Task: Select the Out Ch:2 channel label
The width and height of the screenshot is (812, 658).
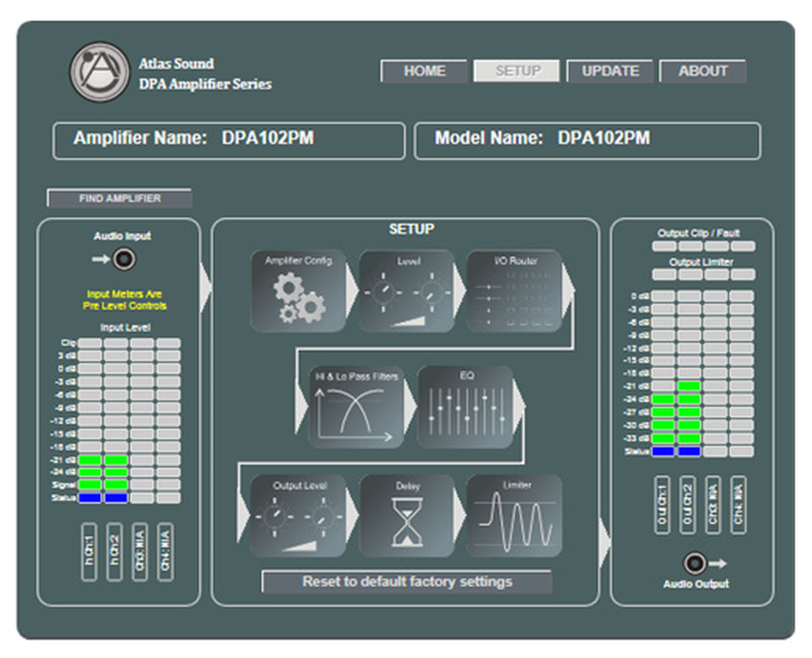Action: (689, 505)
